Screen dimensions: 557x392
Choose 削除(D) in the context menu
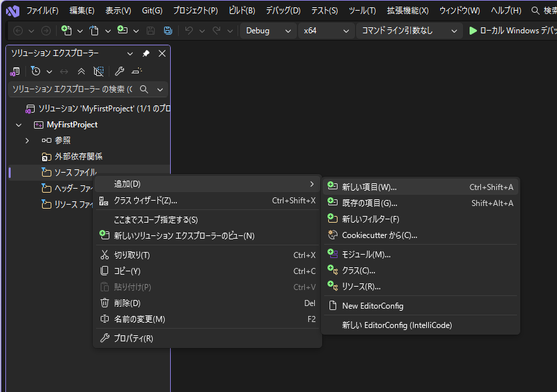pos(207,303)
